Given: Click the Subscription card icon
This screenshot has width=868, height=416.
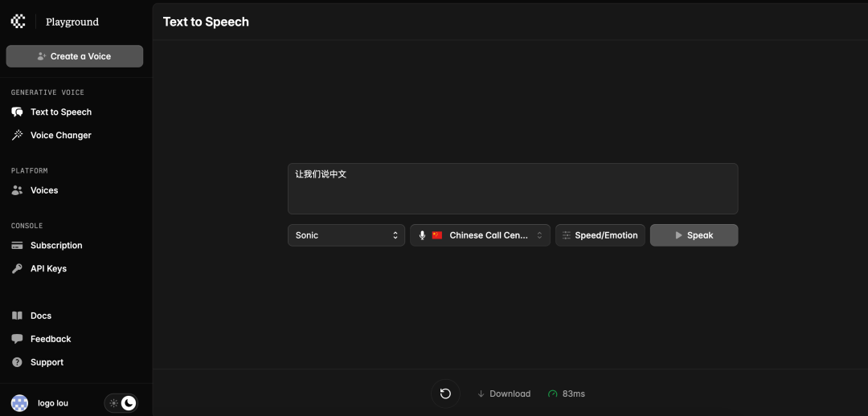Looking at the screenshot, I should [x=17, y=246].
